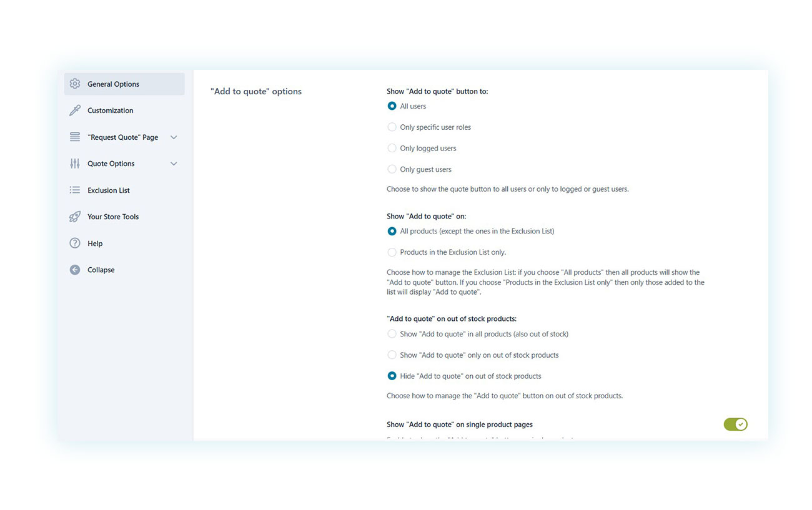Disable "Add to quote" on single product pages toggle

(735, 424)
